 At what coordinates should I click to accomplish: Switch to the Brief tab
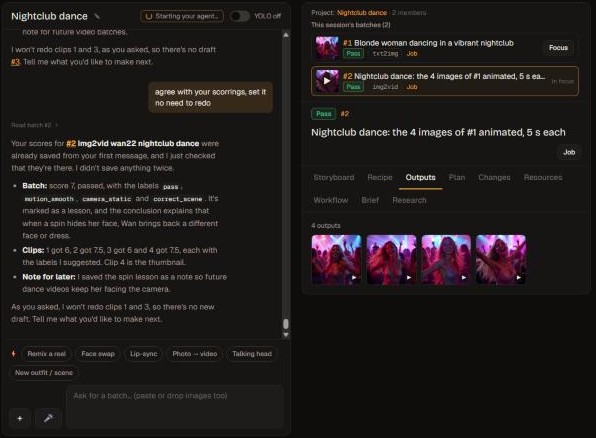tap(370, 200)
